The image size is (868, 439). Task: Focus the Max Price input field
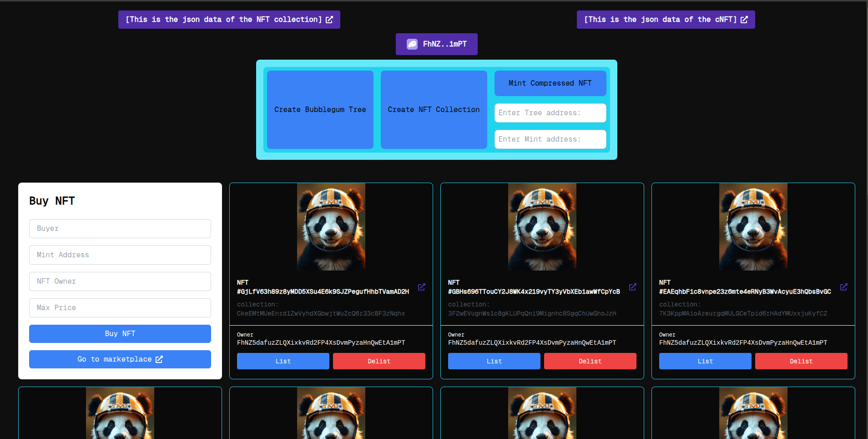pyautogui.click(x=120, y=307)
